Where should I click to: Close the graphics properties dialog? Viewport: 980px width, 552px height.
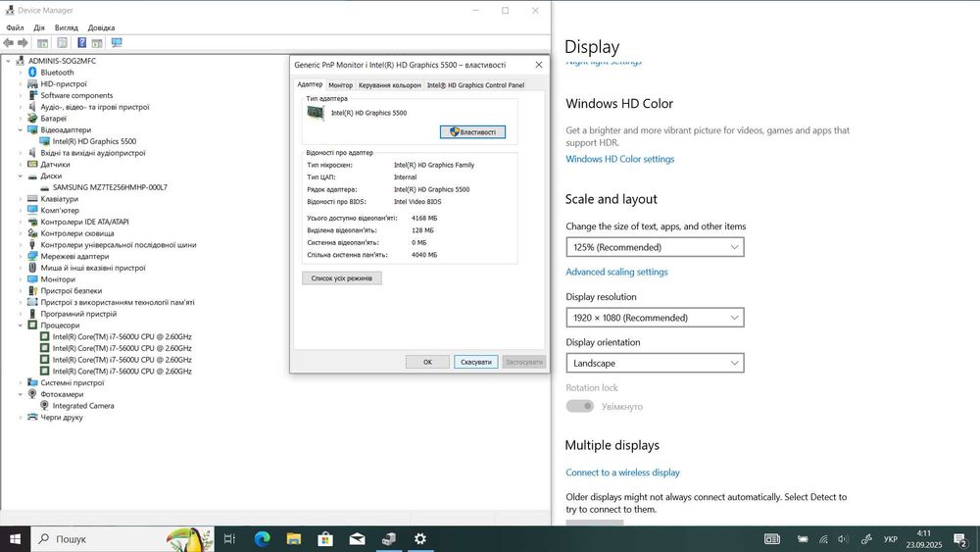point(539,65)
